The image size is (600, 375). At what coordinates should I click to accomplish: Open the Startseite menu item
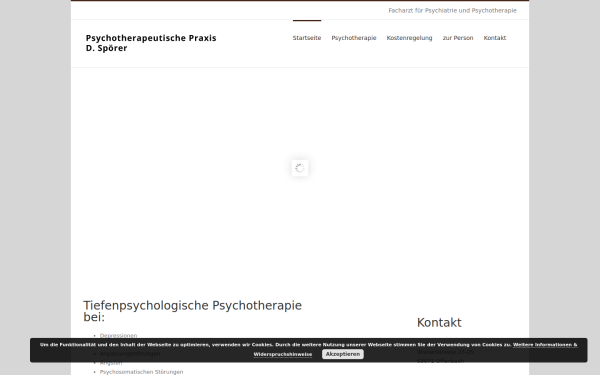tap(307, 38)
